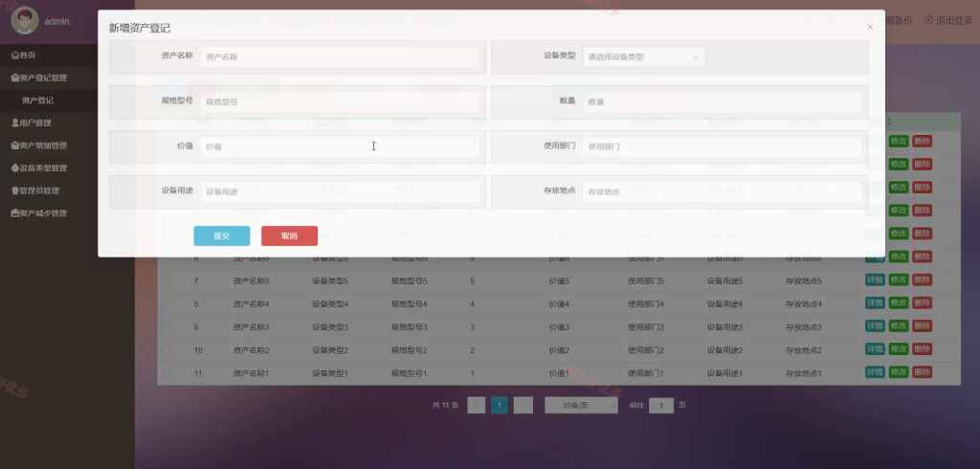Click 删除 for 资产名称5
Viewport: 980px width, 469px height.
922,280
